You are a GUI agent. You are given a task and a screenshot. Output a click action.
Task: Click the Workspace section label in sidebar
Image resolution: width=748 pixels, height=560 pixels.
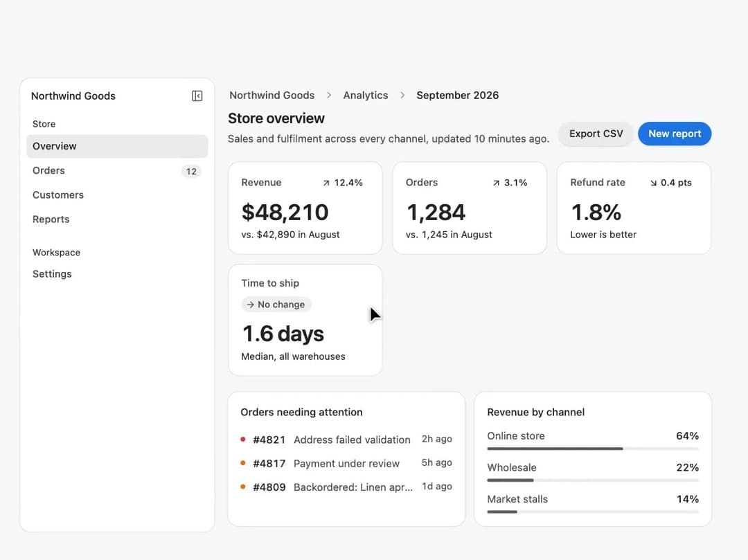(56, 253)
